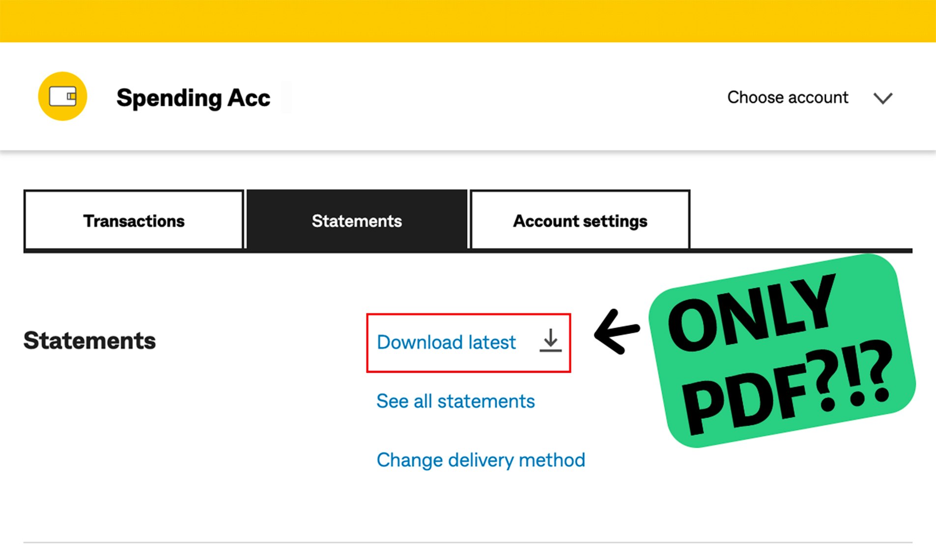Click the Statements section heading
936x560 pixels.
pos(89,340)
